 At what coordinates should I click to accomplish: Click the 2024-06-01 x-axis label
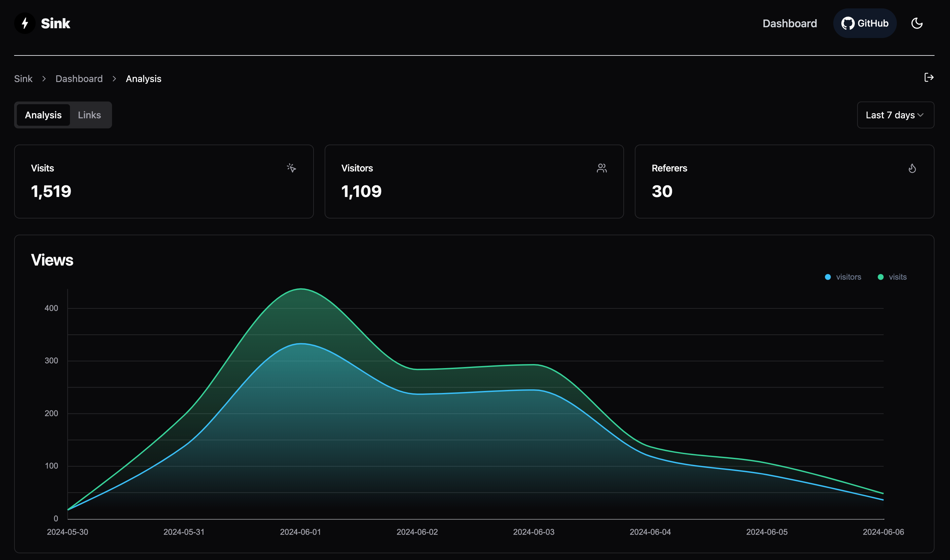coord(300,532)
